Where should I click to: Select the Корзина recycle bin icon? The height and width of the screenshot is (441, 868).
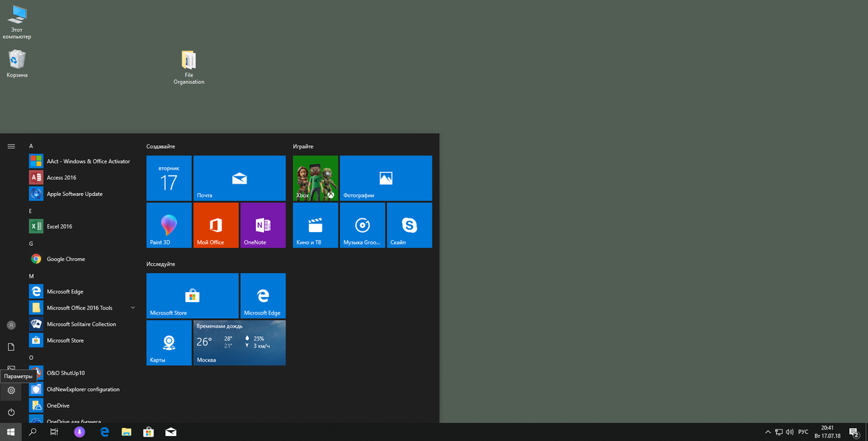tap(17, 64)
